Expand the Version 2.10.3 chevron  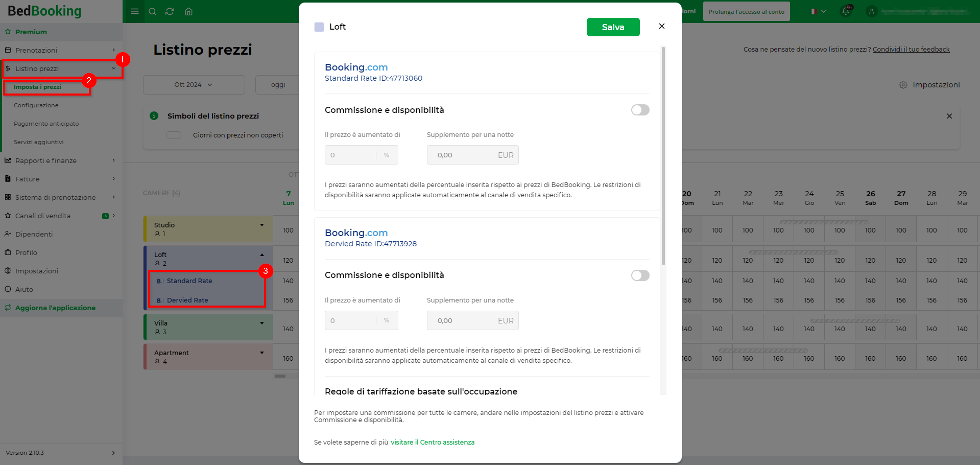point(113,453)
